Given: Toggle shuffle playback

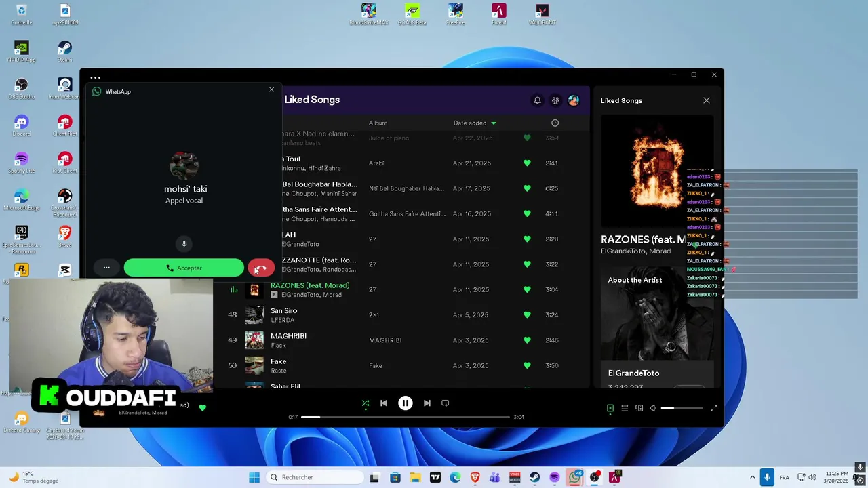Looking at the screenshot, I should tap(366, 403).
